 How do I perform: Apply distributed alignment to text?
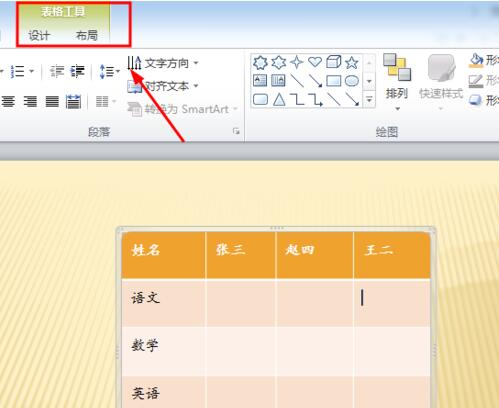click(x=73, y=101)
